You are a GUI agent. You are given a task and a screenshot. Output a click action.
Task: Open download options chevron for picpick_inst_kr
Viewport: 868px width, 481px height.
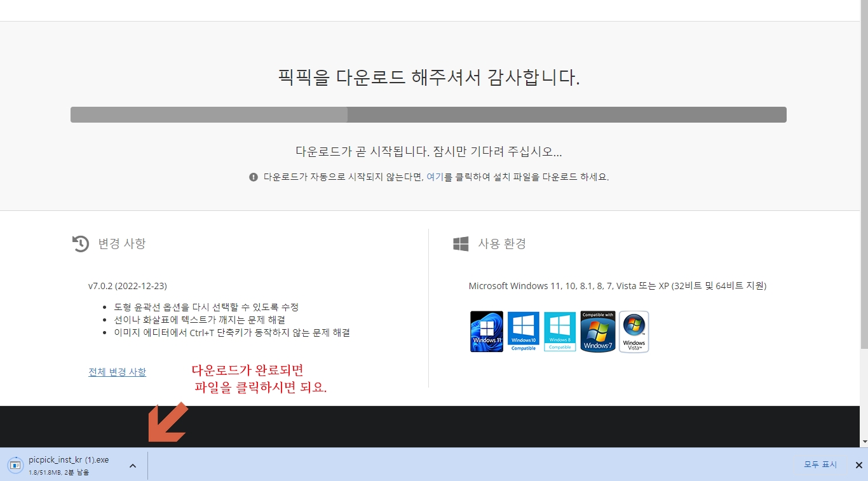(x=133, y=466)
